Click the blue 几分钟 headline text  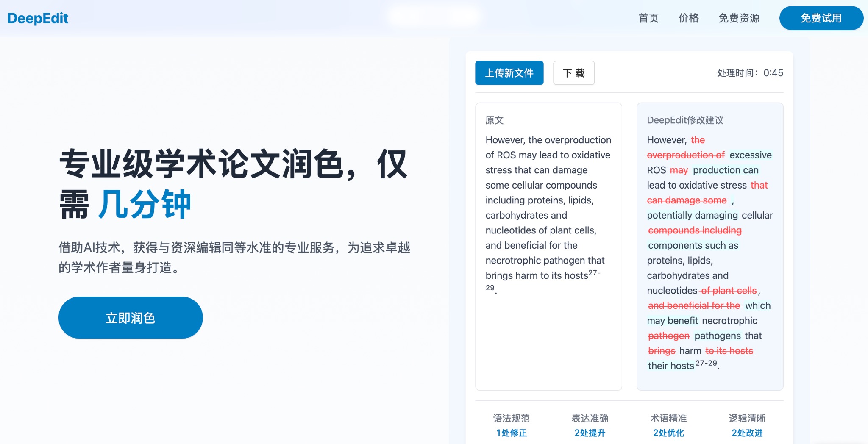coord(145,204)
